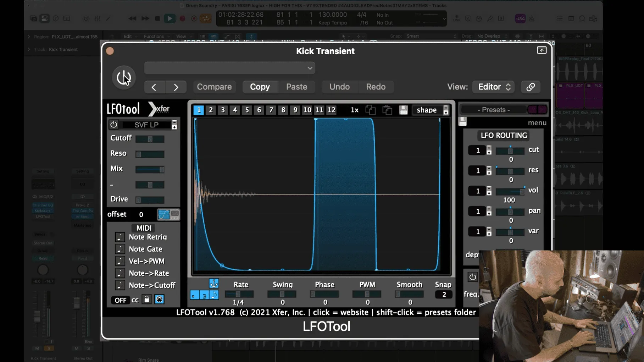644x362 pixels.
Task: Select the triplet rate mode icon
Action: tap(204, 295)
